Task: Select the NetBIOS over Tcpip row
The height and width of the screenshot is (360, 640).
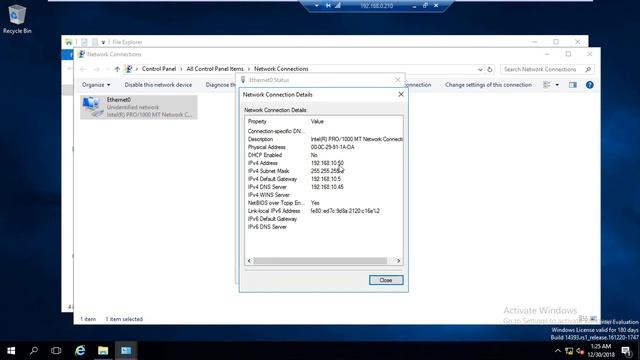Action: point(324,203)
